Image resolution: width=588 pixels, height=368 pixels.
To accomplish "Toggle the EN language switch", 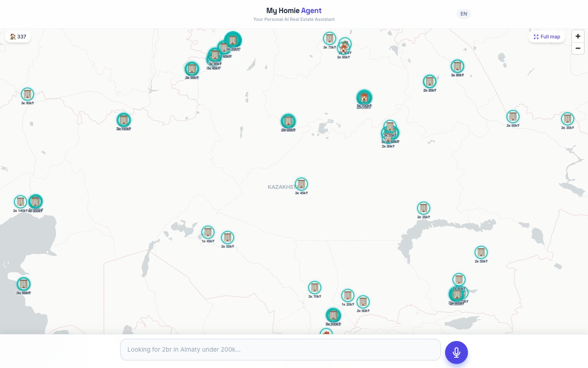I will click(x=463, y=14).
